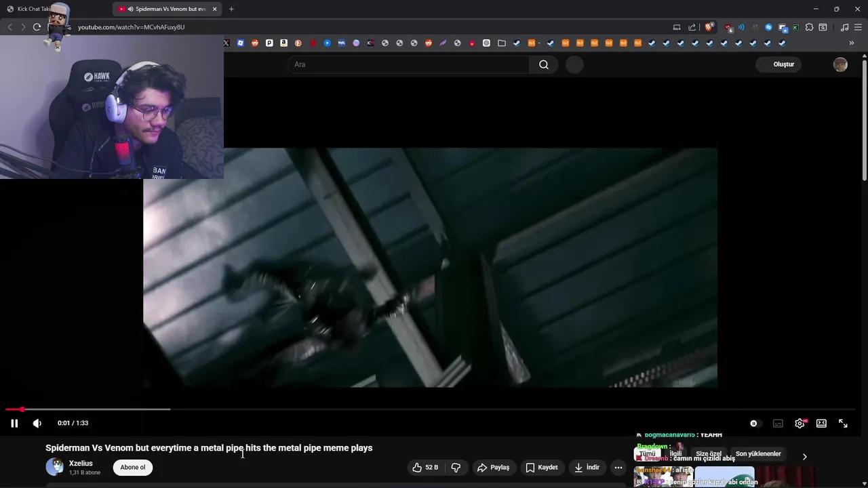Expand hidden bookmarks with double chevron
The width and height of the screenshot is (868, 488).
point(852,43)
